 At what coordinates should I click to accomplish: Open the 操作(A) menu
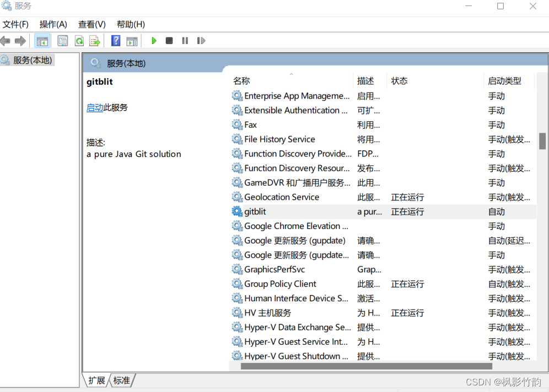(x=52, y=24)
